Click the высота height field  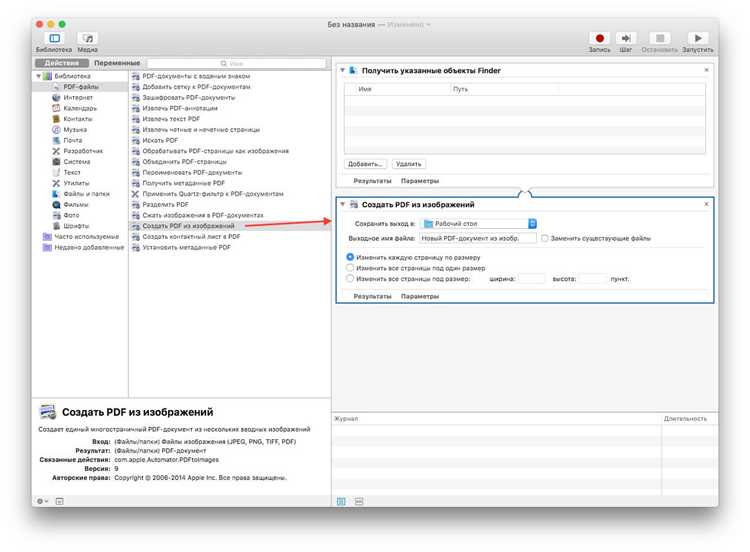[x=592, y=278]
